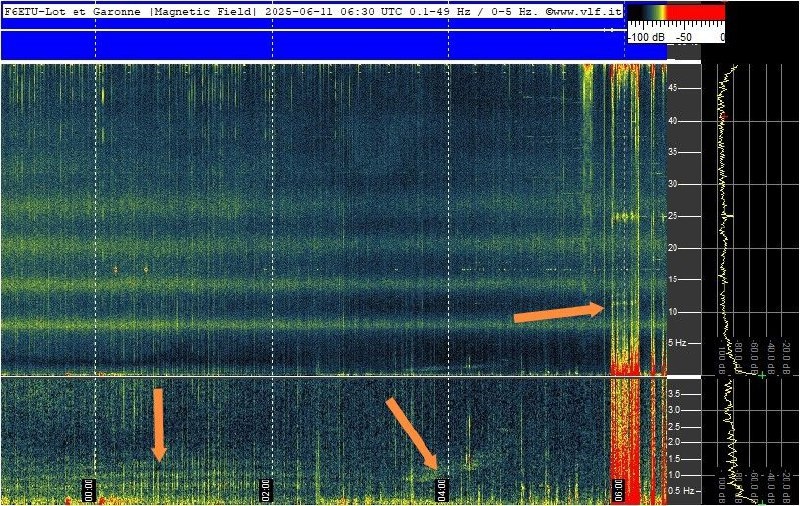Click the 25 Hz frequency axis label
The width and height of the screenshot is (800, 506).
click(x=672, y=216)
